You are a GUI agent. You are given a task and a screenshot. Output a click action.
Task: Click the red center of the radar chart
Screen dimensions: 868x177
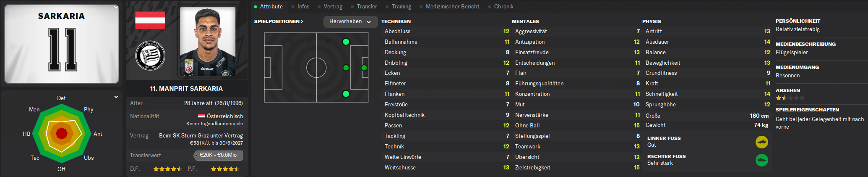62,134
